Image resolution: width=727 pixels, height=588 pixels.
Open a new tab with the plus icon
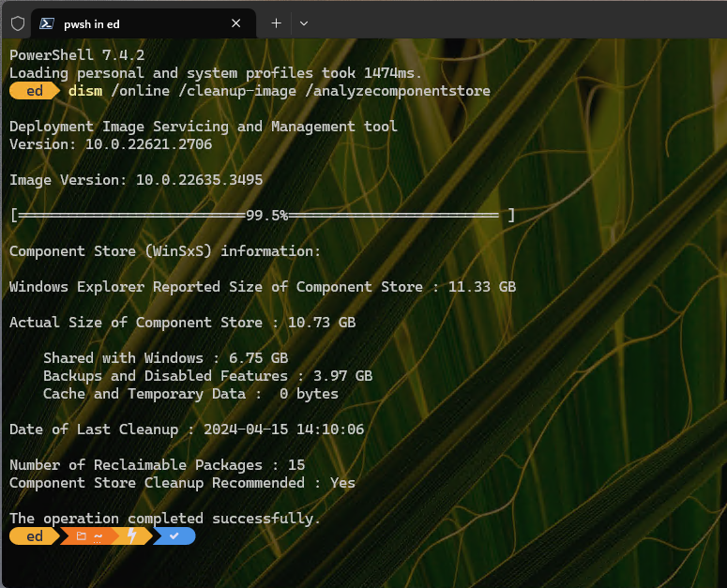pos(276,23)
